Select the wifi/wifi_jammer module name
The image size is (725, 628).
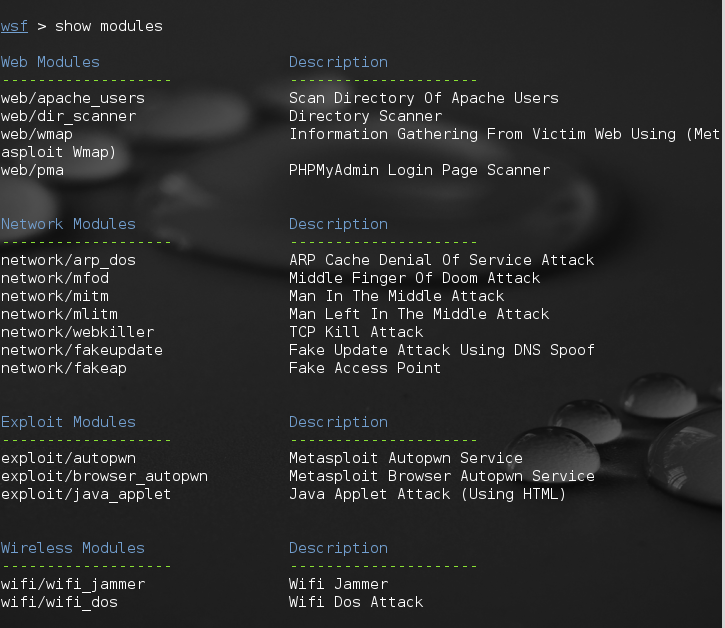[73, 584]
